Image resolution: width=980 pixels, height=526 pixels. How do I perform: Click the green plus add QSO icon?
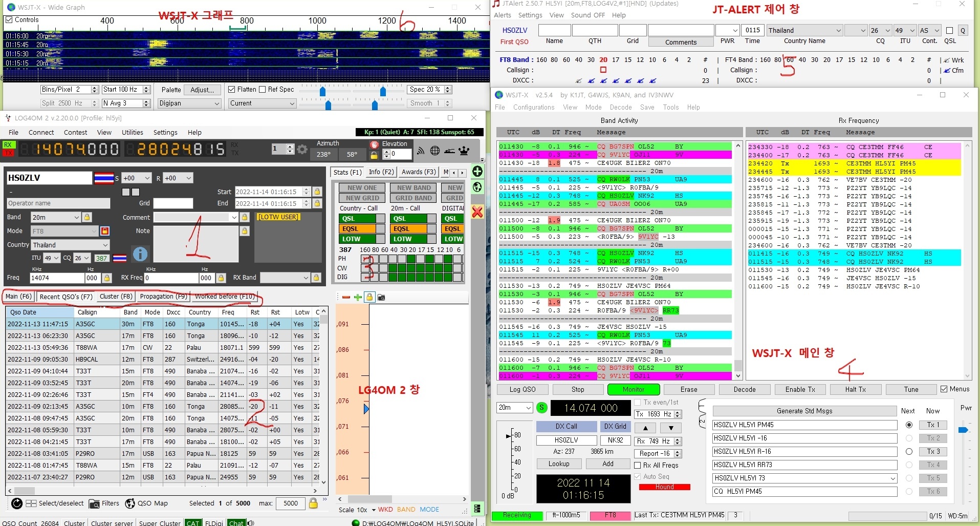tap(477, 172)
